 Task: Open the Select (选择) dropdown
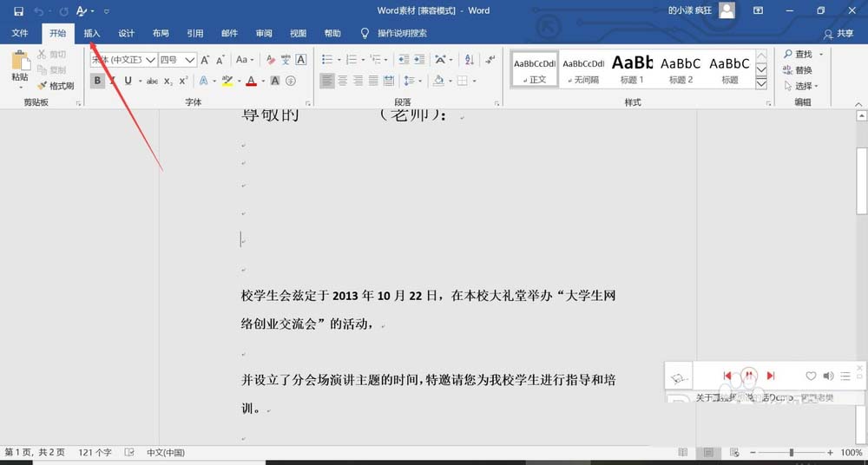click(x=801, y=86)
